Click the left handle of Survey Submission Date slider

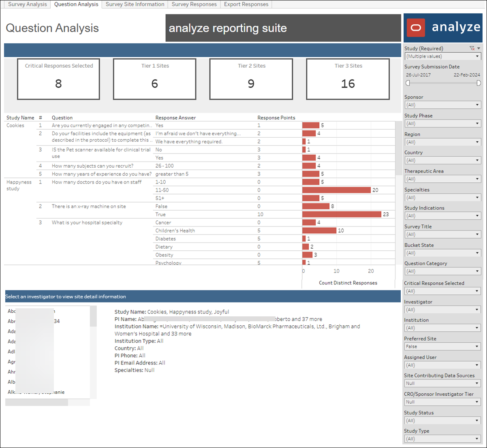[408, 83]
